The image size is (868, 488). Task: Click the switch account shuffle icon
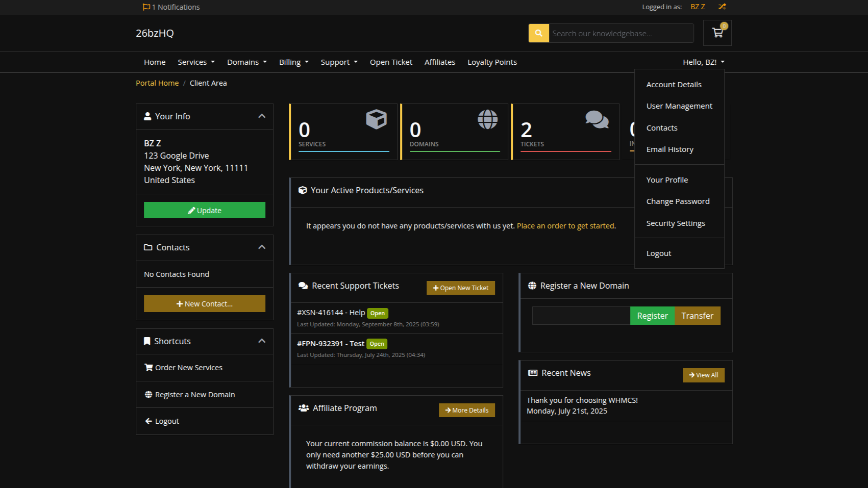[722, 7]
